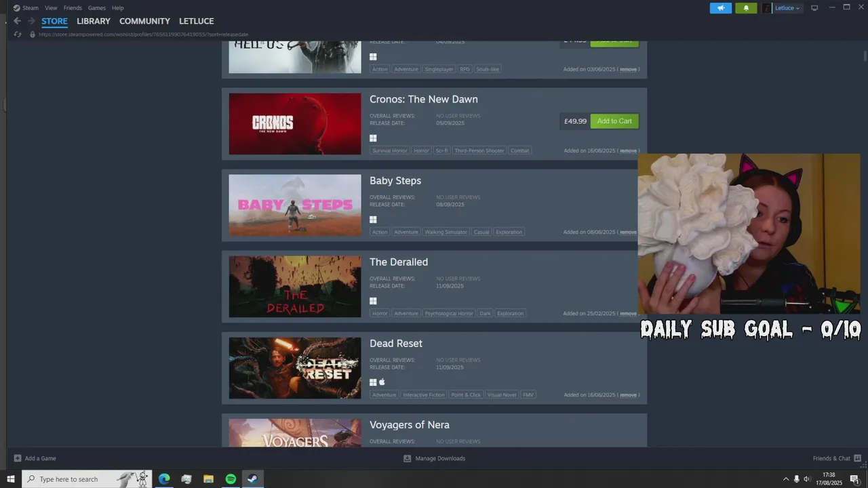
Task: Click the Windows platform icon under Baby Steps
Action: [x=373, y=220]
